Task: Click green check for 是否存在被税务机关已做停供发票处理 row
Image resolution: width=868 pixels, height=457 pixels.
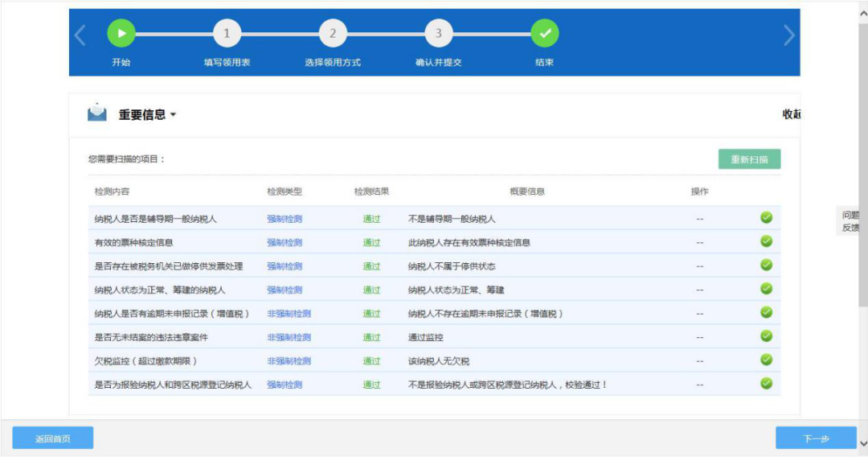Action: coord(766,266)
